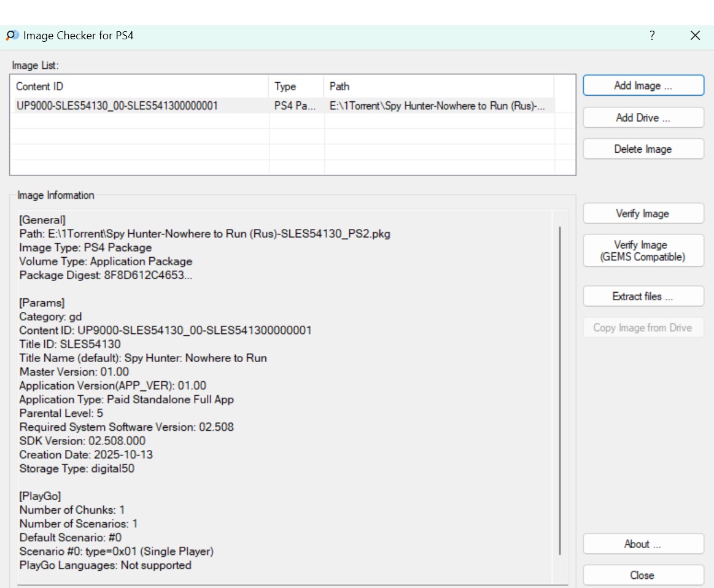Screen dimensions: 714x588
Task: Click the Package Digest line in info
Action: click(106, 276)
